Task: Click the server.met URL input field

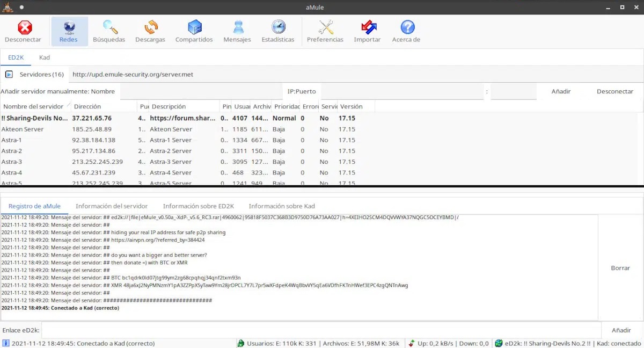Action: [354, 74]
